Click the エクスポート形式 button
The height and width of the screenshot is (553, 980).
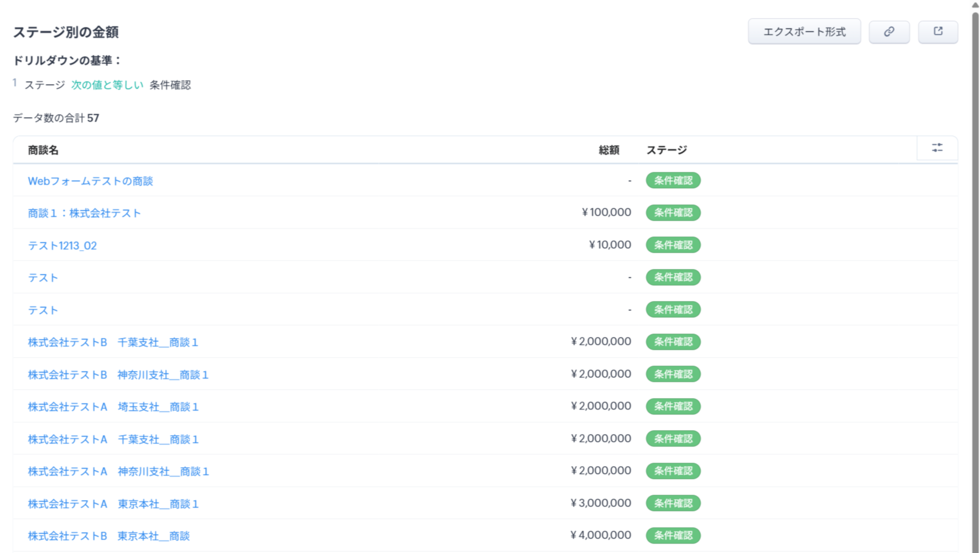(x=804, y=32)
